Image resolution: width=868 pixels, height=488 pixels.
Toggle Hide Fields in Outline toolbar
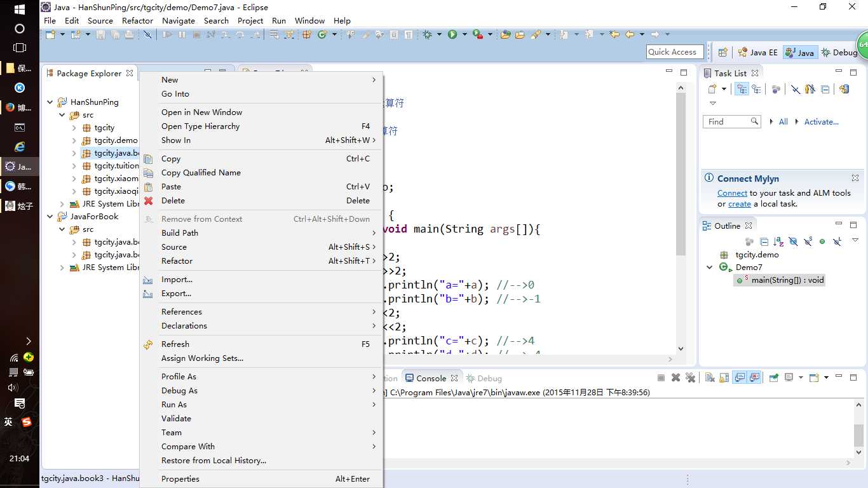(x=793, y=241)
